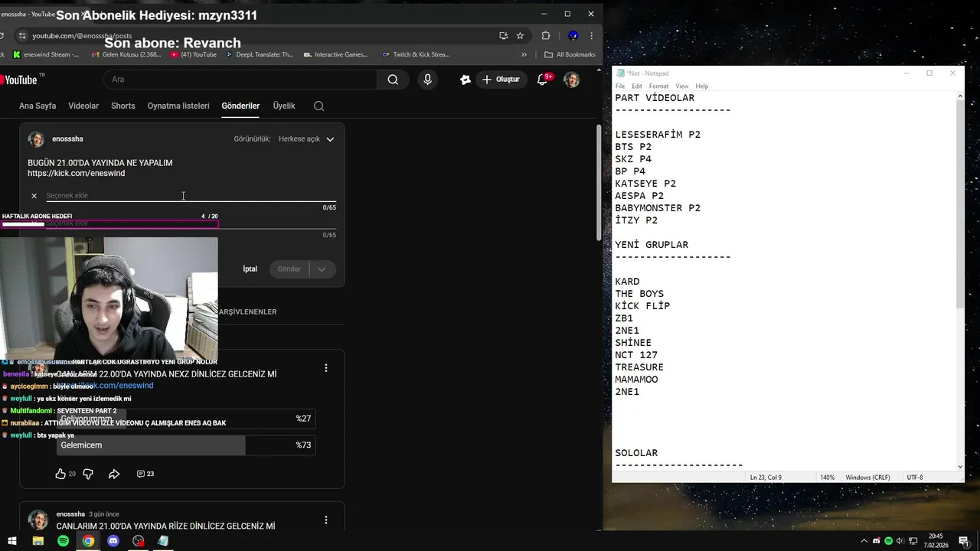
Task: Open comments on the NEXZ post
Action: point(145,474)
